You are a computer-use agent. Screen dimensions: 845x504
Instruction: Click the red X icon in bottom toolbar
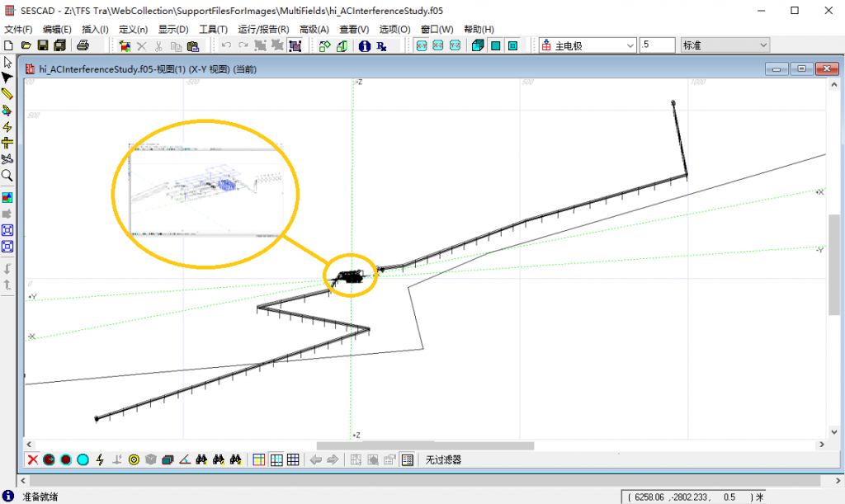tap(32, 459)
